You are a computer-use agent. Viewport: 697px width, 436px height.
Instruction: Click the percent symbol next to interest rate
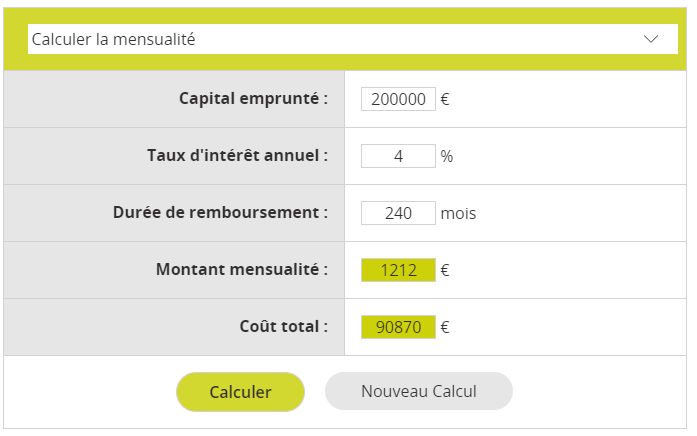(447, 156)
